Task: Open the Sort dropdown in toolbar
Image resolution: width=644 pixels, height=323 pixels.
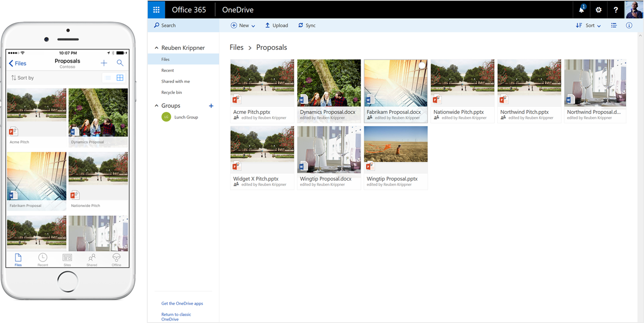Action: [589, 26]
